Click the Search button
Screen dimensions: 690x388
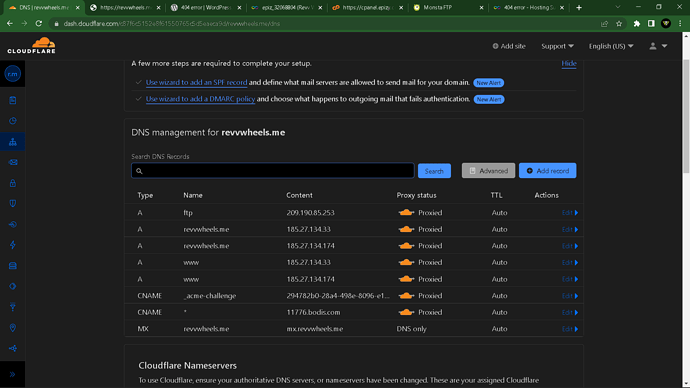click(434, 171)
